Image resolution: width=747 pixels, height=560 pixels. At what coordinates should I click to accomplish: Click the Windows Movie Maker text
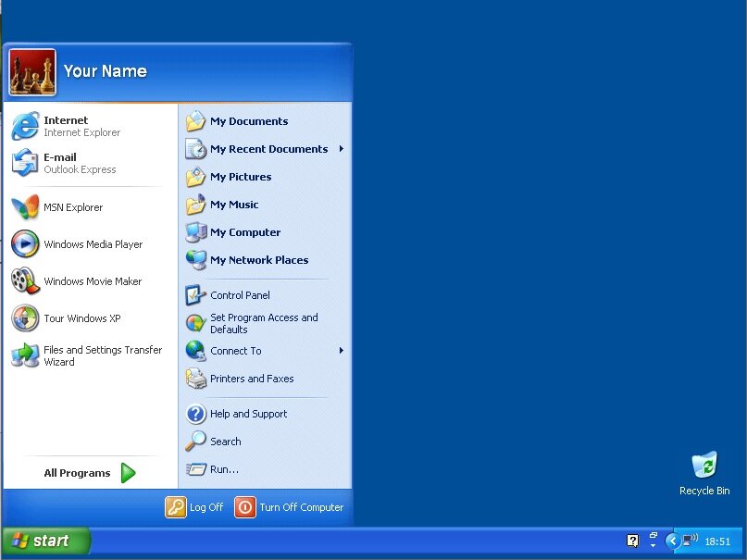tap(93, 281)
